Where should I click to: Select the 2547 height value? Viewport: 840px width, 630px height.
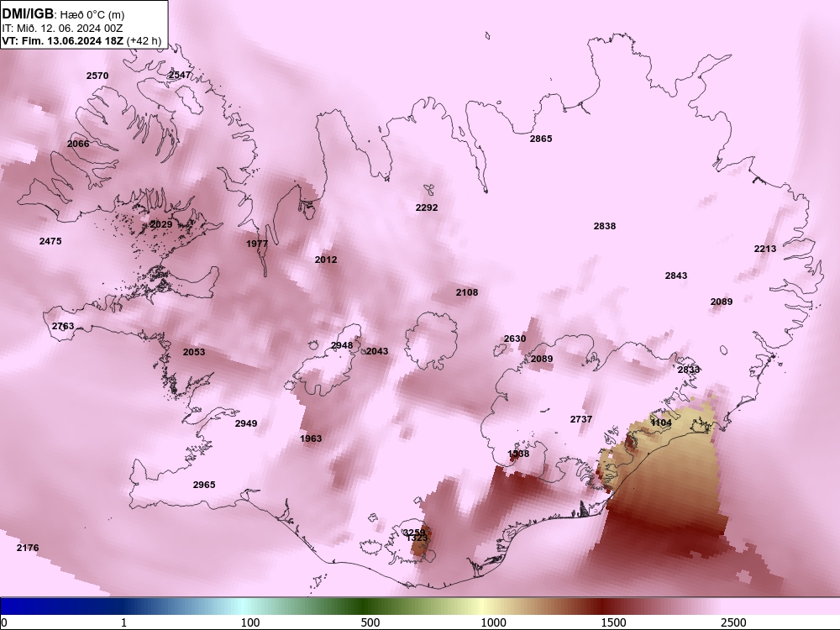(x=180, y=75)
